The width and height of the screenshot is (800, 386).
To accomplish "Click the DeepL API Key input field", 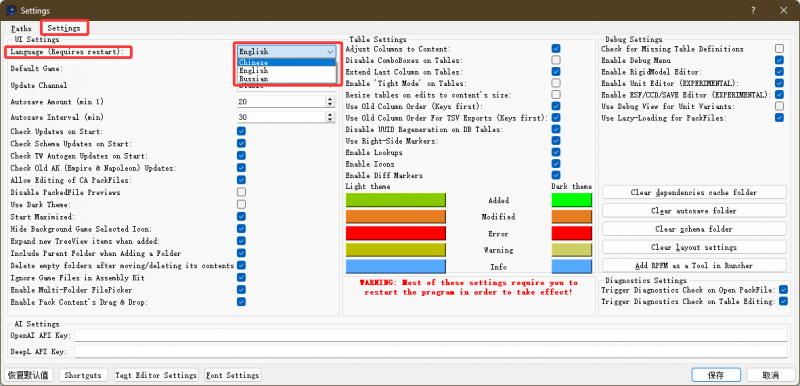I will point(431,352).
